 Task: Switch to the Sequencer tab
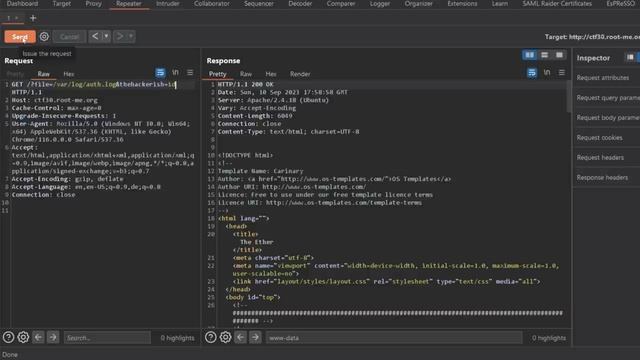(259, 4)
